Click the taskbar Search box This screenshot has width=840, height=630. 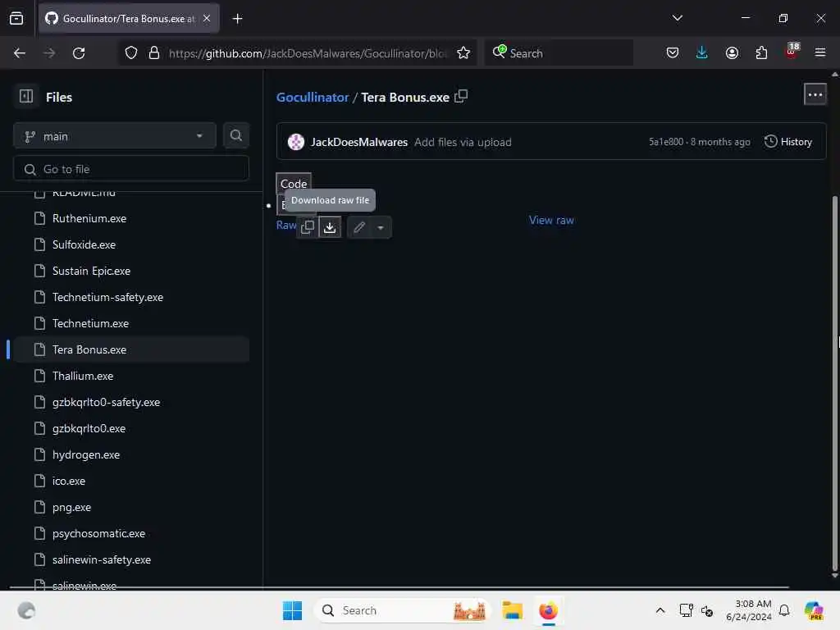pyautogui.click(x=402, y=610)
